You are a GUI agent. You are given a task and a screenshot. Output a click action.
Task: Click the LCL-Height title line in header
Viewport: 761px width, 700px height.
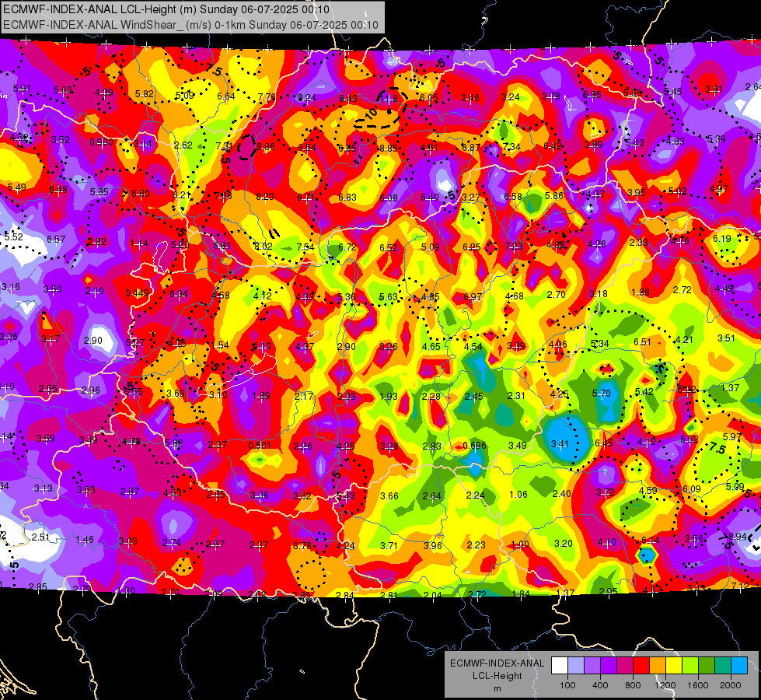[x=166, y=9]
